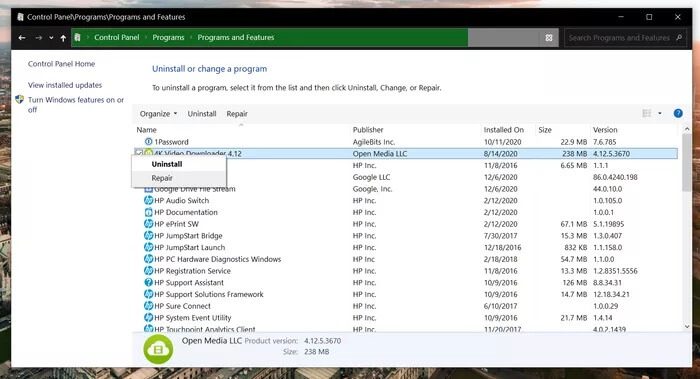This screenshot has height=379, width=700.
Task: Click the vertical scrollbar thumb
Action: click(x=687, y=163)
